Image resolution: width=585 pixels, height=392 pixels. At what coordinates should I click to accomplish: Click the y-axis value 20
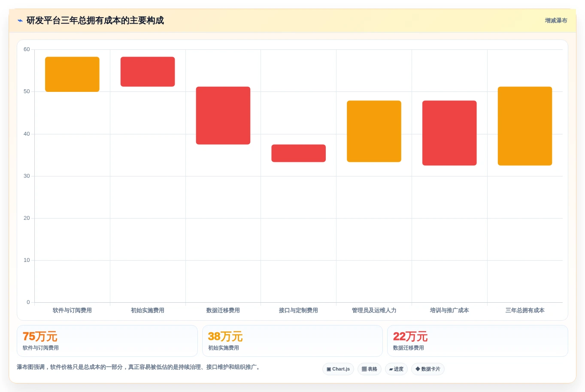pos(27,218)
